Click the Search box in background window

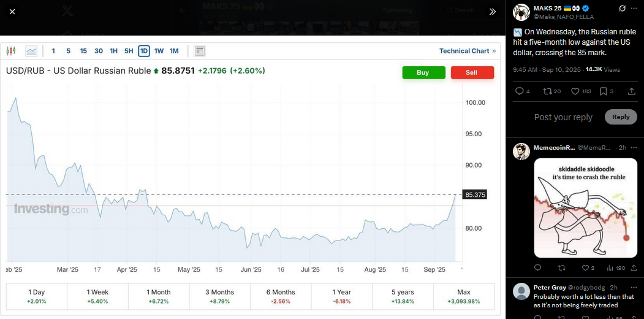tap(464, 10)
